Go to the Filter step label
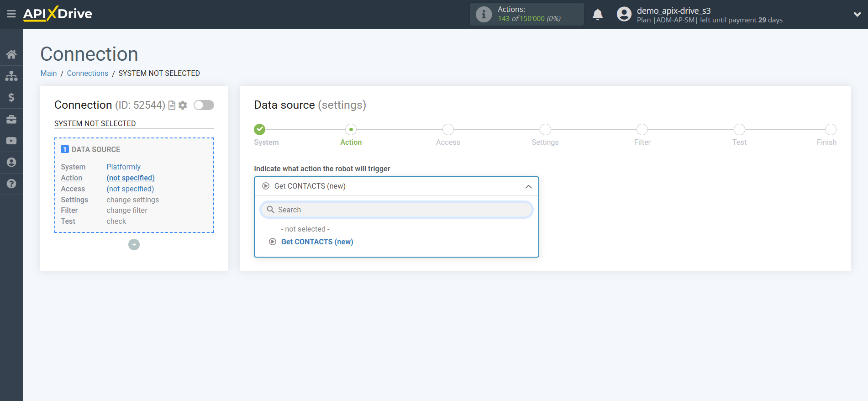Image resolution: width=868 pixels, height=401 pixels. click(642, 142)
